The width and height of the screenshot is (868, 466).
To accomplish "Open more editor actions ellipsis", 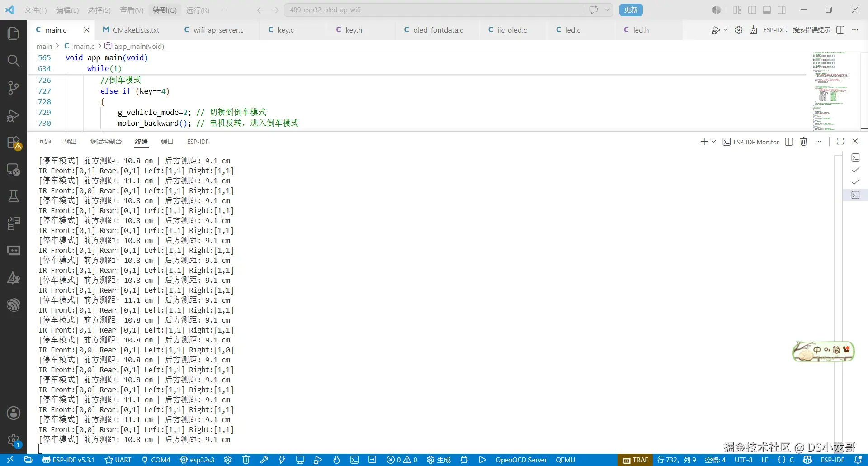I will point(855,30).
